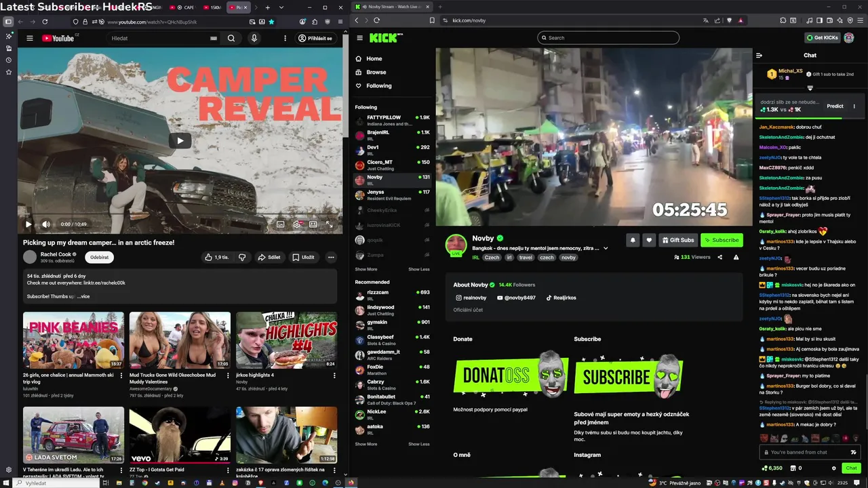This screenshot has height=488, width=868.
Task: Focus the YouTube Hledat search field
Action: [x=163, y=39]
